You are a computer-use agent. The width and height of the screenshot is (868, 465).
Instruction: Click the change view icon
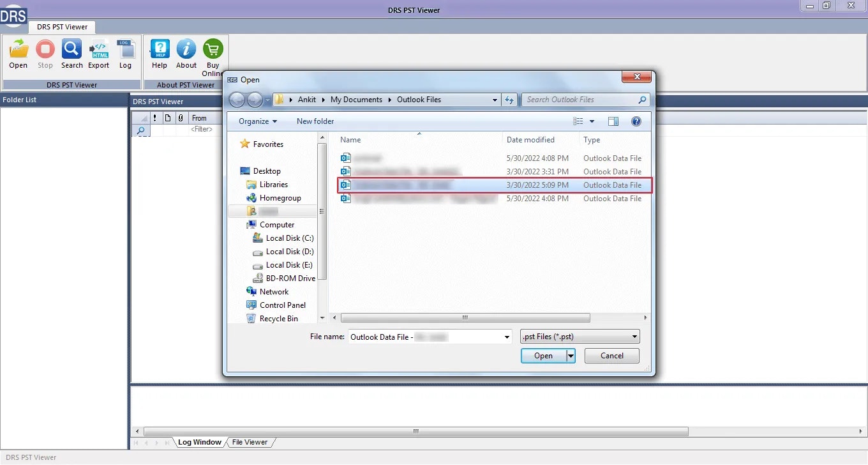[x=578, y=121]
